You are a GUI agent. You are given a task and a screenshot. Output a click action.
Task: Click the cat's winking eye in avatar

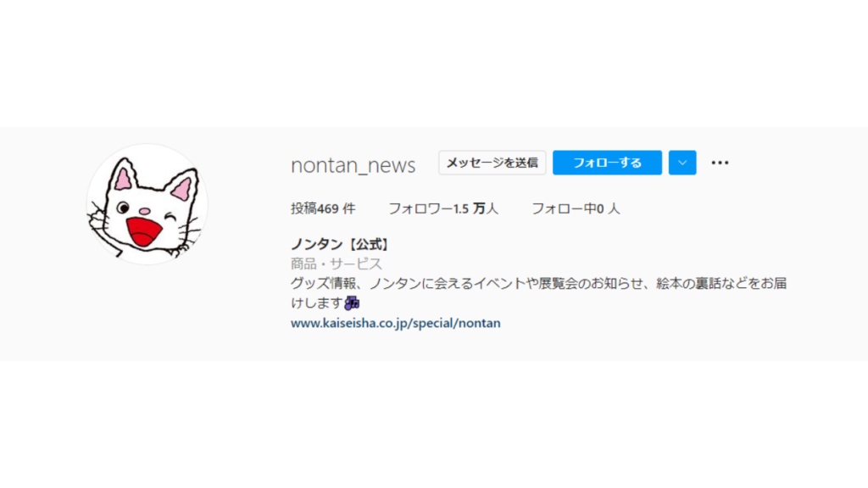tap(171, 216)
